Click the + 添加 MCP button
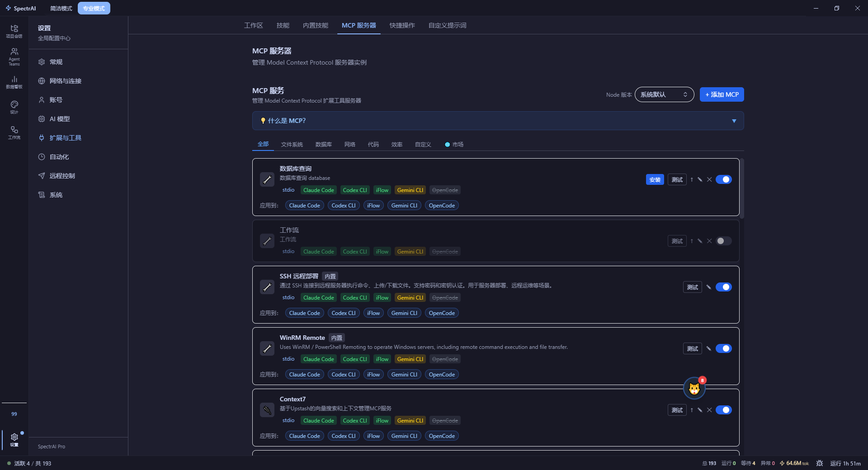This screenshot has height=470, width=868. [722, 94]
